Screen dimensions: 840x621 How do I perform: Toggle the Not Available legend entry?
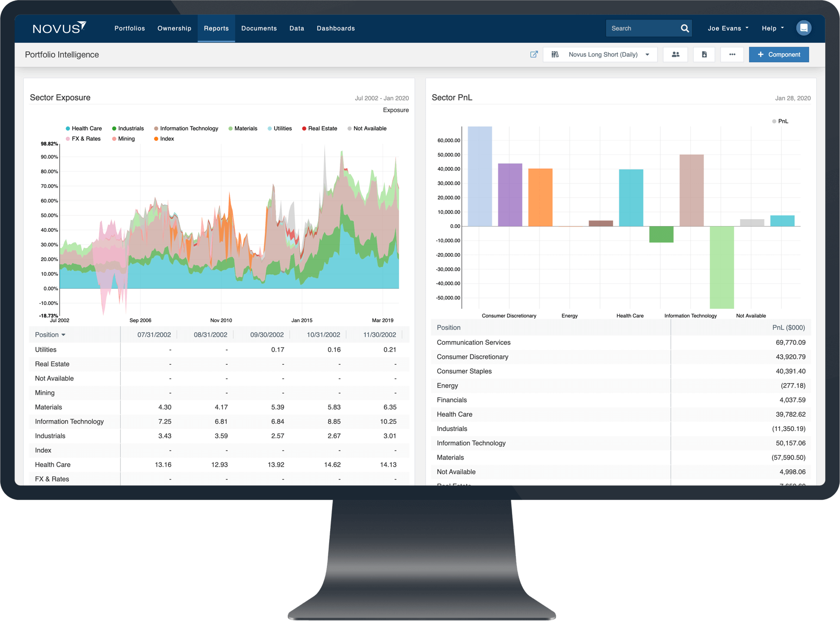370,128
